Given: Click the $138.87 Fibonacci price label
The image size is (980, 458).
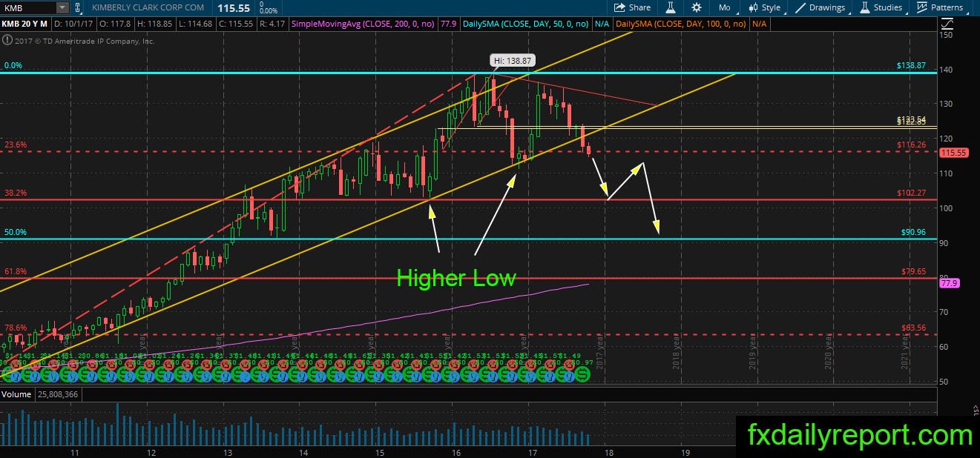Looking at the screenshot, I should tap(910, 66).
